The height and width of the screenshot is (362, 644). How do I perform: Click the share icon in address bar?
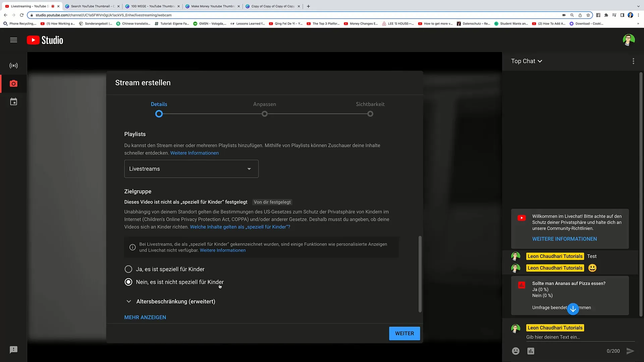point(580,15)
